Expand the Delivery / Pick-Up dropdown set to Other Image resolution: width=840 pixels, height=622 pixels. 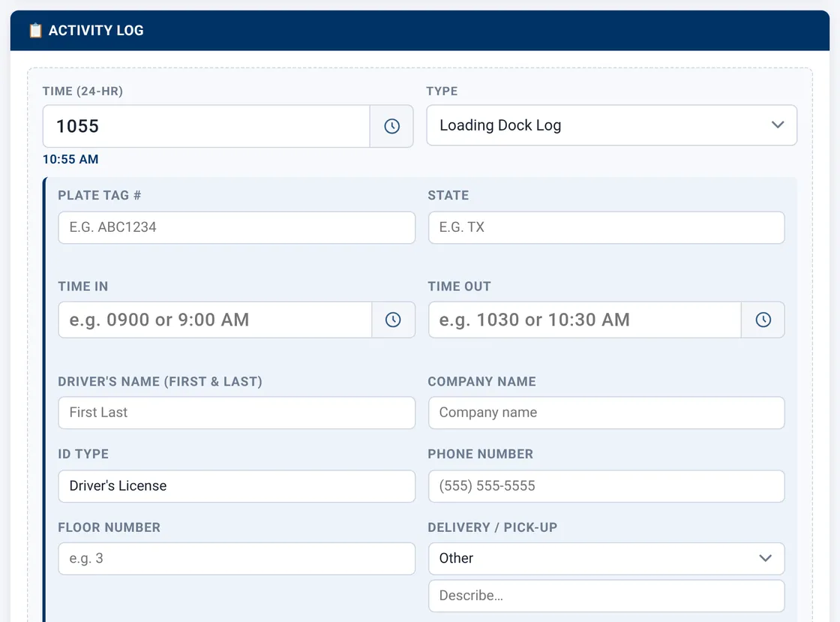(x=607, y=558)
